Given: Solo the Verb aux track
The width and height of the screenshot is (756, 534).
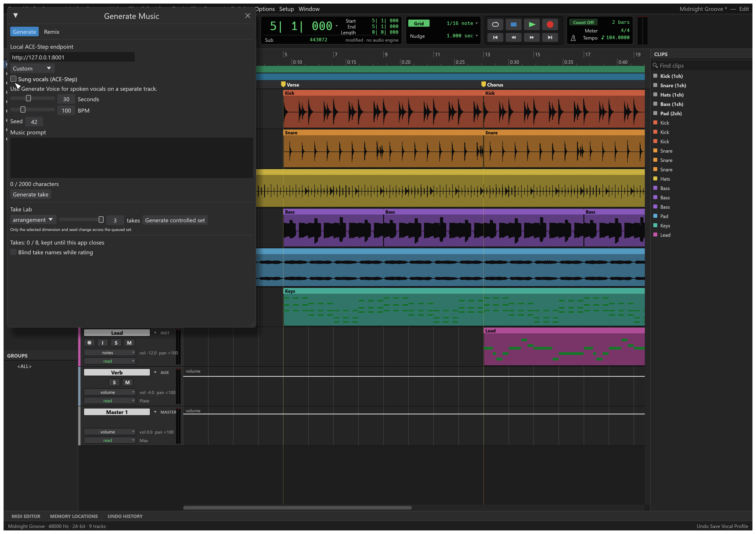Looking at the screenshot, I should 114,382.
